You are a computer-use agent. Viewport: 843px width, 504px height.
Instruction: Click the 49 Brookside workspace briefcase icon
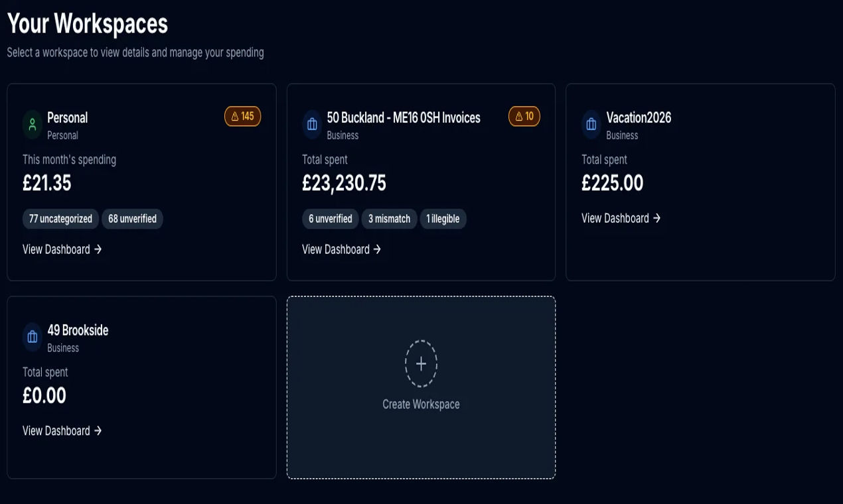point(32,337)
